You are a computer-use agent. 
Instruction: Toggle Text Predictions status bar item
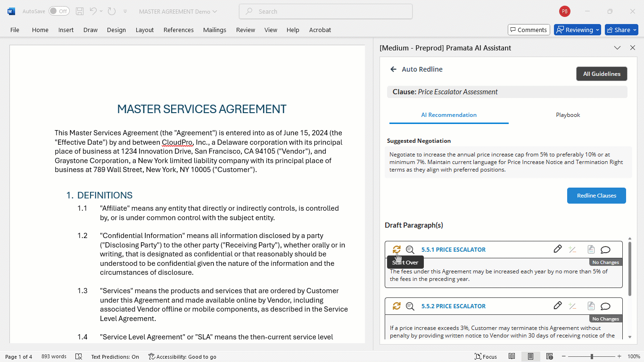coord(115,357)
